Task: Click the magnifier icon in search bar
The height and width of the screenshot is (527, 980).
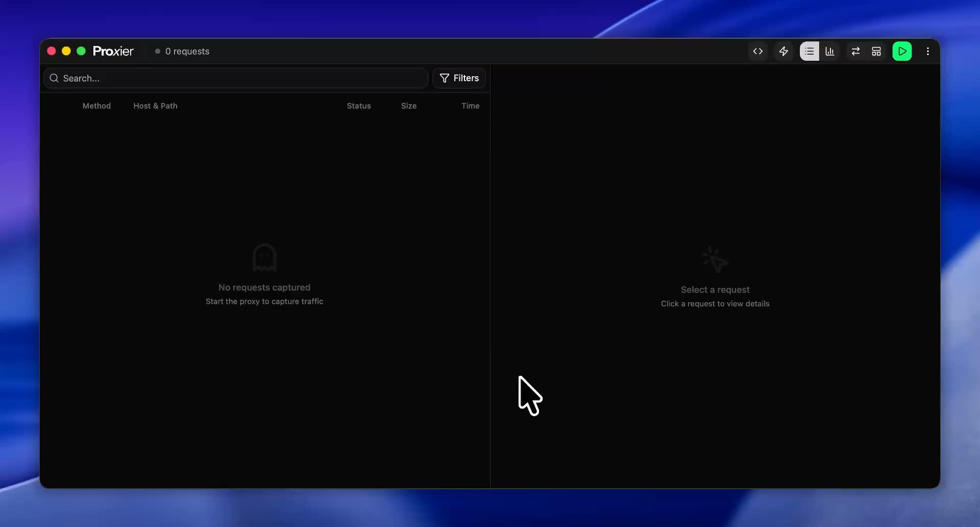Action: (54, 78)
